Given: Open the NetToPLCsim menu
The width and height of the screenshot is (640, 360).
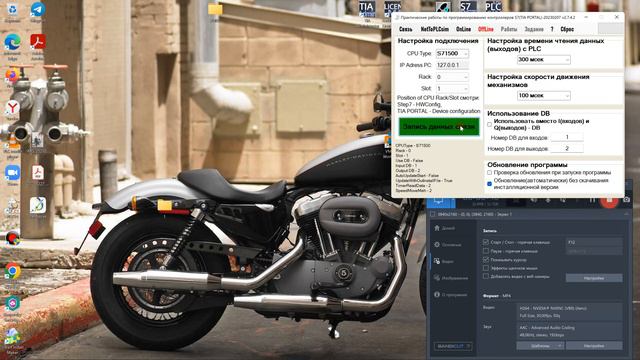Looking at the screenshot, I should 435,29.
